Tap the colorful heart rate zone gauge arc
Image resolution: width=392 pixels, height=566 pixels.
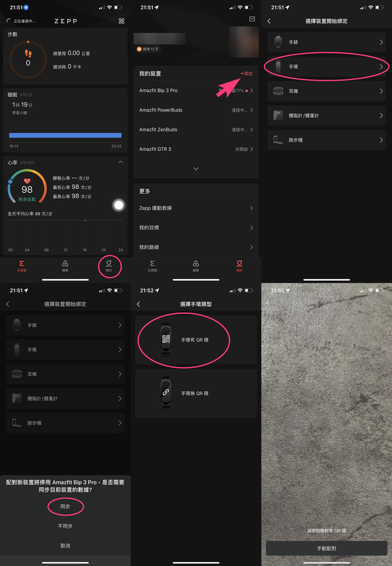point(27,186)
